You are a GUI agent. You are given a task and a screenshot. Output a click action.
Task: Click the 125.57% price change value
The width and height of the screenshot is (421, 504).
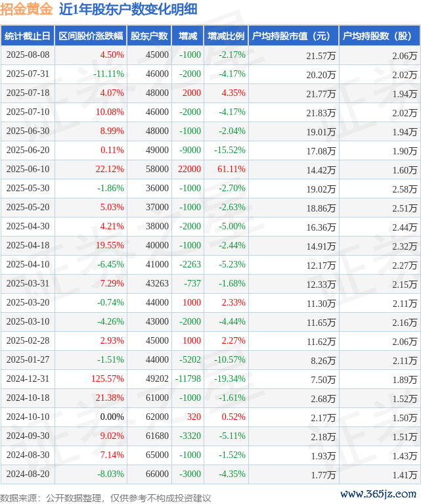click(x=108, y=378)
